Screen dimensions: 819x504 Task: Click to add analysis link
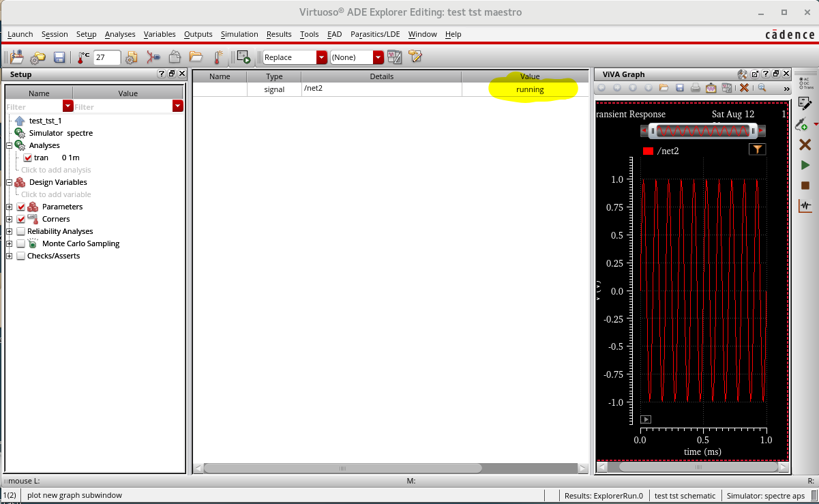[56, 170]
